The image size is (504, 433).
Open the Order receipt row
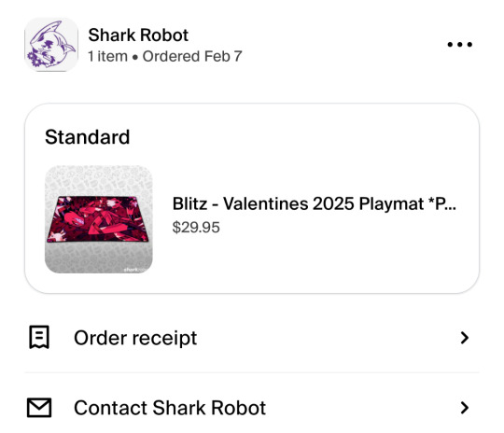[x=252, y=338]
